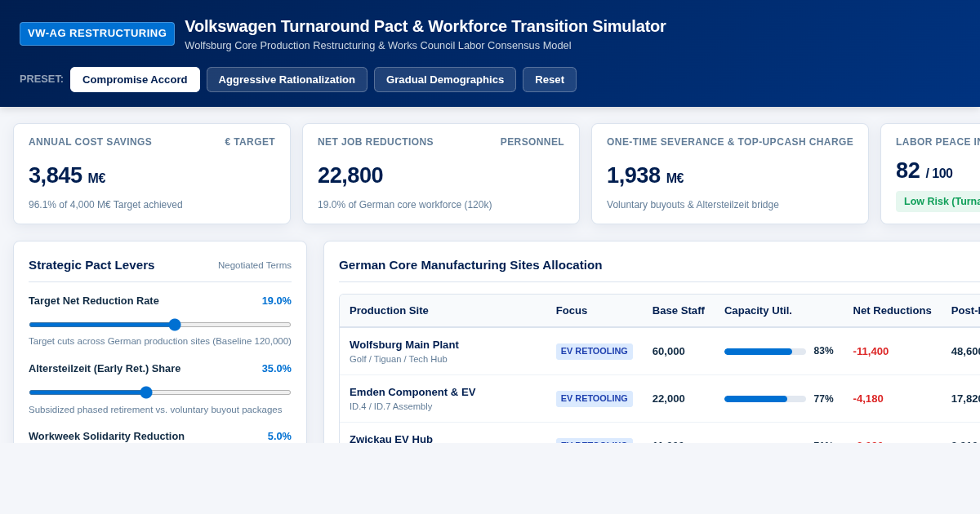This screenshot has width=980, height=514.
Task: Click Emden capacity utilization bar
Action: (x=765, y=399)
